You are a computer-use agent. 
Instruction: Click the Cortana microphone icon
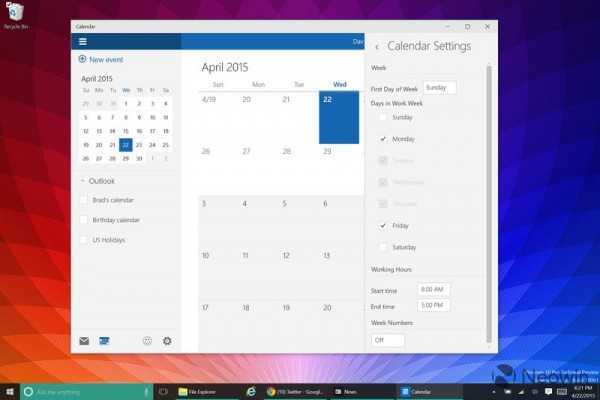(x=146, y=392)
